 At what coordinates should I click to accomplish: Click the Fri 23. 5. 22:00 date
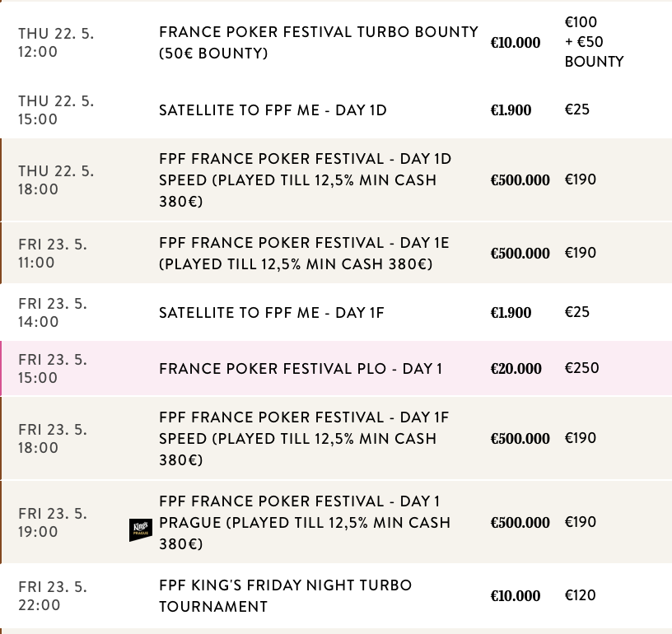[x=53, y=596]
